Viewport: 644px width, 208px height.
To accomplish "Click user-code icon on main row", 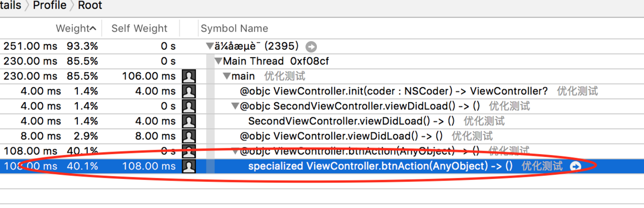I will 189,77.
